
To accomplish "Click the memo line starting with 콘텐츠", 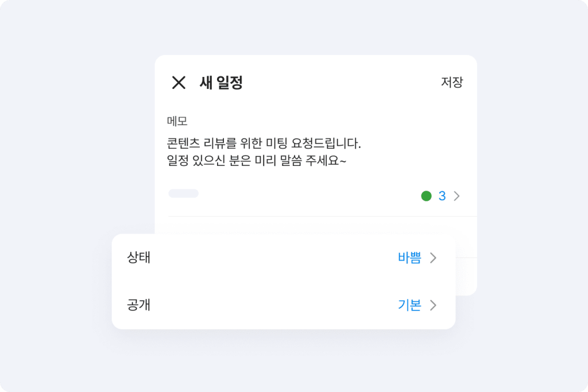I will (264, 142).
